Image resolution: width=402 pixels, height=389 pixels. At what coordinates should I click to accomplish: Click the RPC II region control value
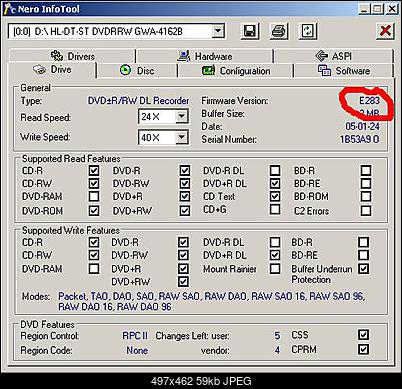135,335
